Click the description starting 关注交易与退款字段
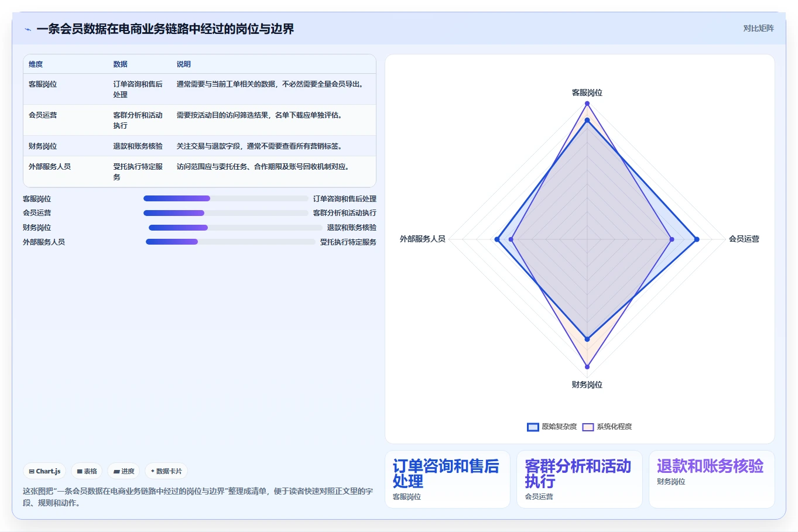The image size is (798, 532). point(261,146)
